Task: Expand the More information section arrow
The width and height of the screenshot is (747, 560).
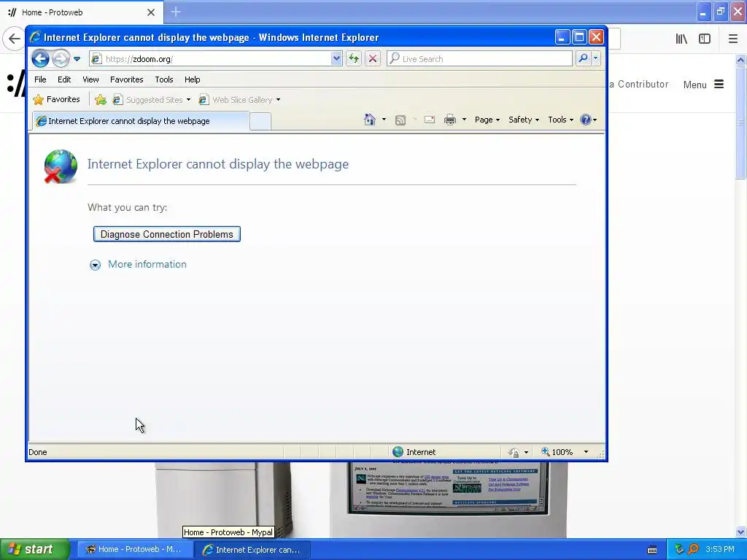Action: click(x=96, y=265)
